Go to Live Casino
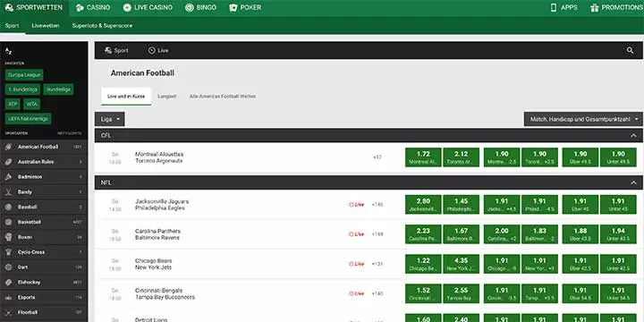 tap(148, 7)
